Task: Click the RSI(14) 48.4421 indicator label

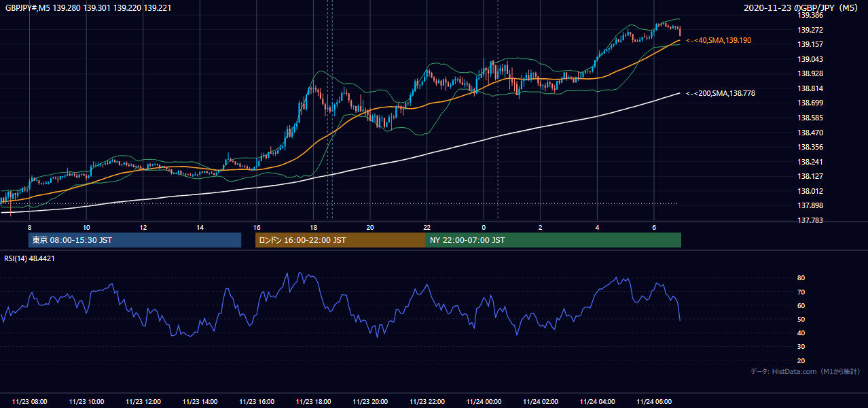Action: pos(29,258)
